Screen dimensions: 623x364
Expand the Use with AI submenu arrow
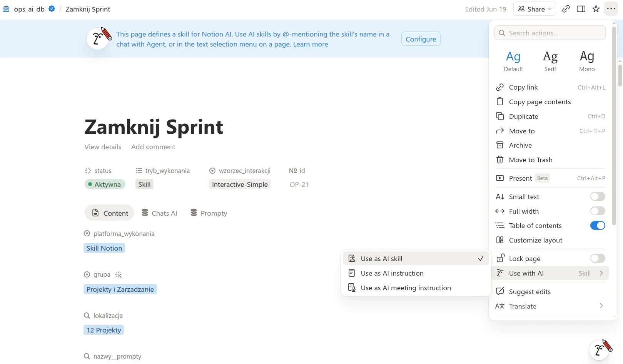point(601,273)
